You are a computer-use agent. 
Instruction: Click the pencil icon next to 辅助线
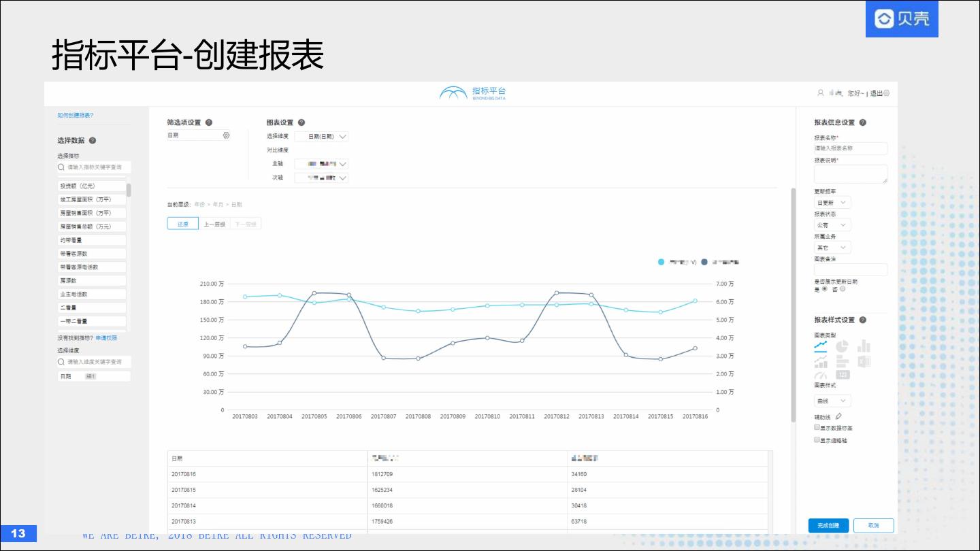(838, 416)
